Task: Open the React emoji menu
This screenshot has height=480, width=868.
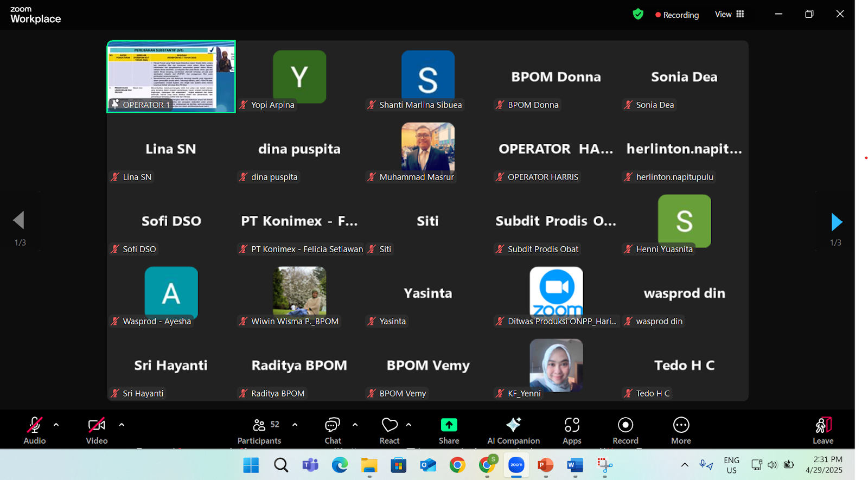Action: tap(390, 431)
